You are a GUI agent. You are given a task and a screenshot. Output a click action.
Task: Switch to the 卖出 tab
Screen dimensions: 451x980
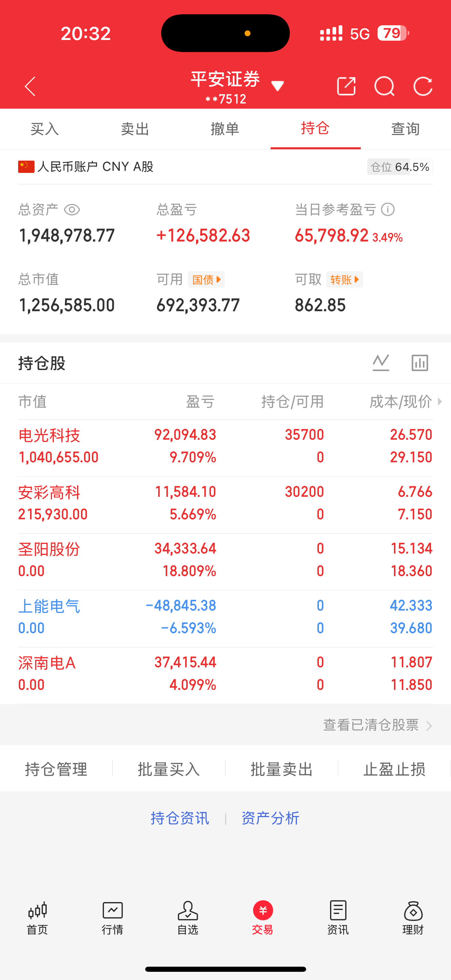(135, 129)
